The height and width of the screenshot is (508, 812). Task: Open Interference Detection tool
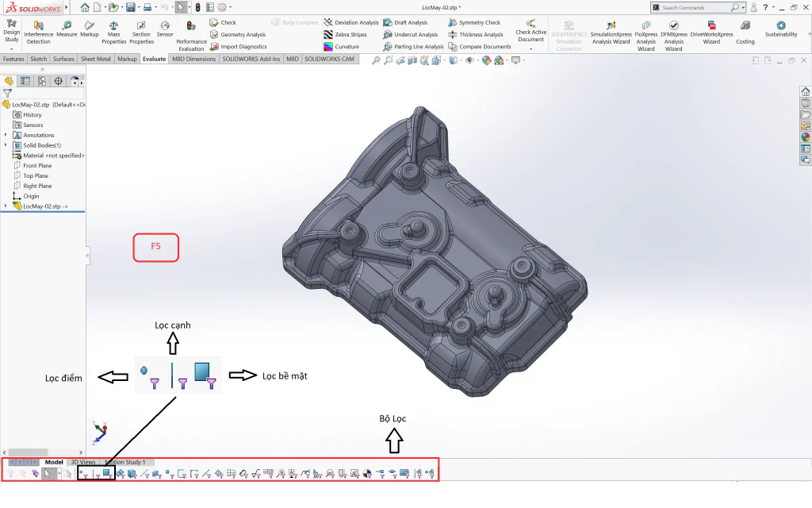click(x=38, y=32)
